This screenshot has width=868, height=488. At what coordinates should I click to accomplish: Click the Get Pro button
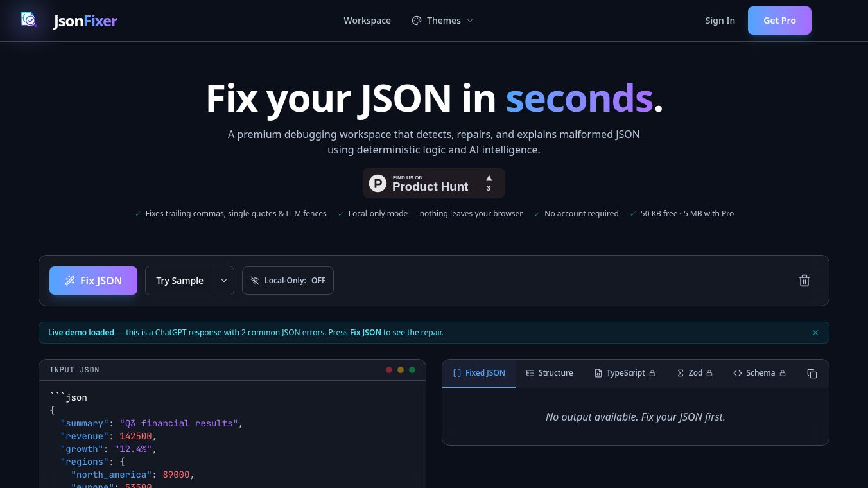tap(779, 20)
